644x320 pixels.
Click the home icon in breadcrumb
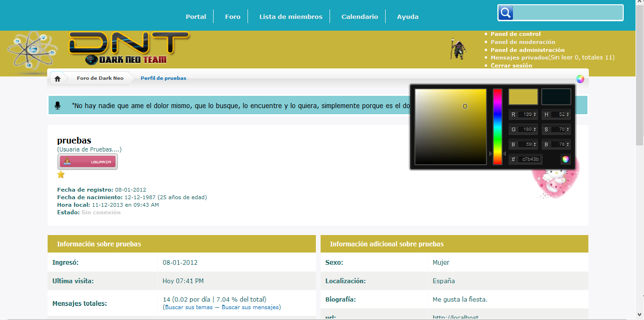[x=58, y=78]
